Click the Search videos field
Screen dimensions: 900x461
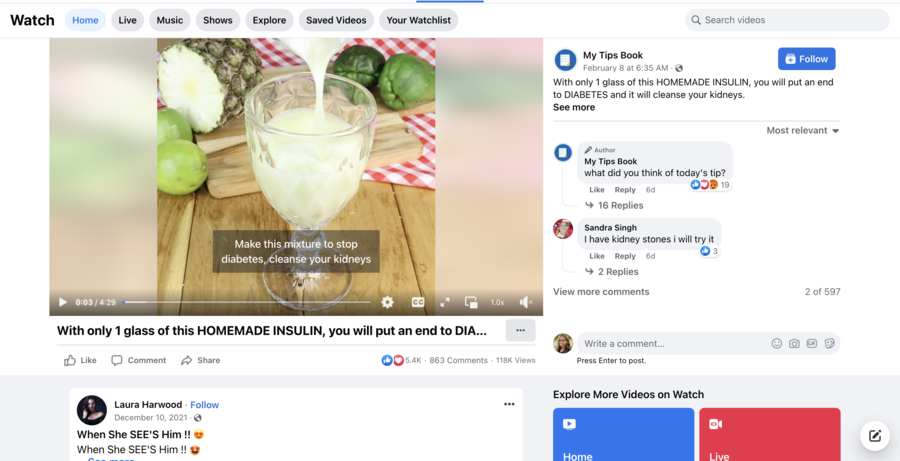coord(787,20)
